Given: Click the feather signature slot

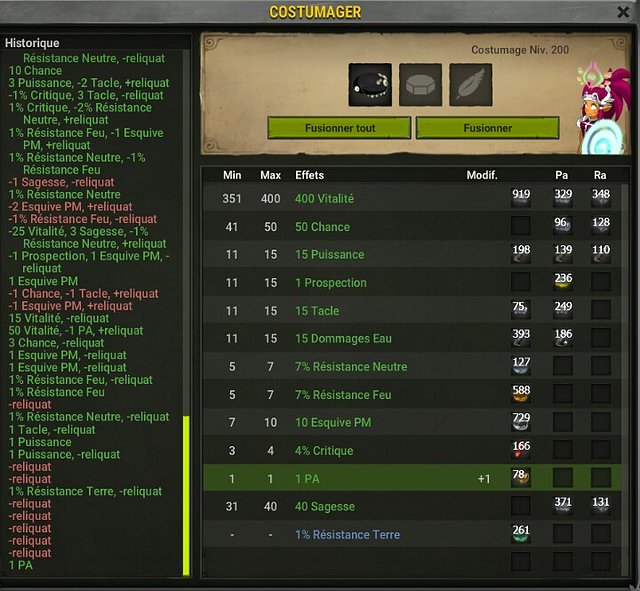Looking at the screenshot, I should [x=471, y=84].
